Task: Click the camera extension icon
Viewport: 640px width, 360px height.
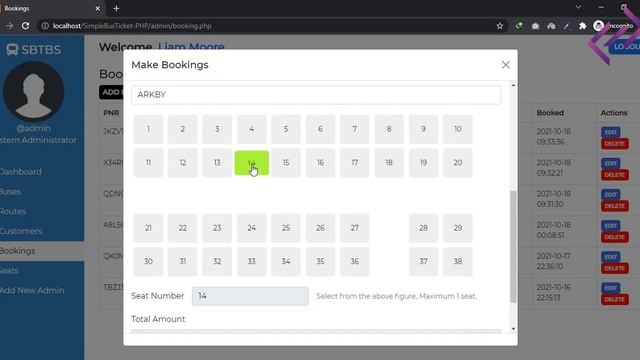Action: pos(535,26)
